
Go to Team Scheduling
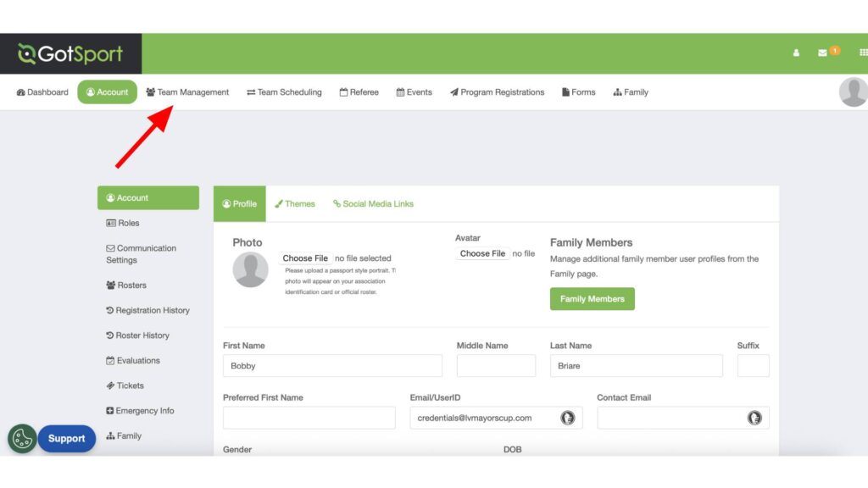click(x=284, y=92)
